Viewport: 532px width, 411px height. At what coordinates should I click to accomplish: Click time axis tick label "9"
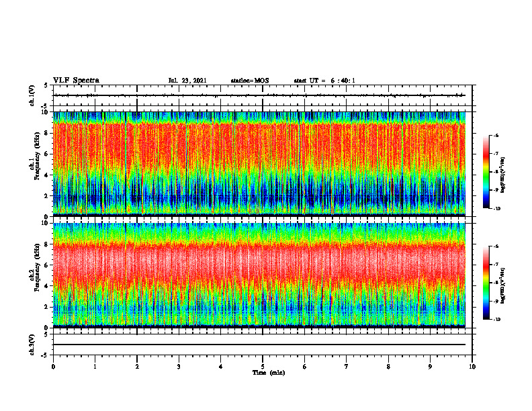430,367
